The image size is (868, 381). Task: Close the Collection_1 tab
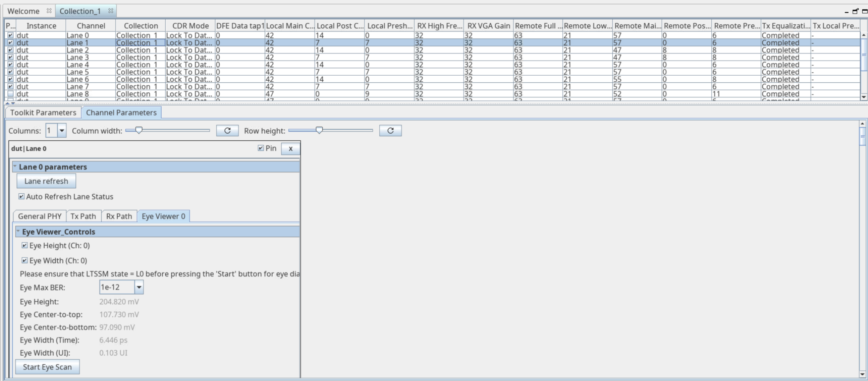110,11
